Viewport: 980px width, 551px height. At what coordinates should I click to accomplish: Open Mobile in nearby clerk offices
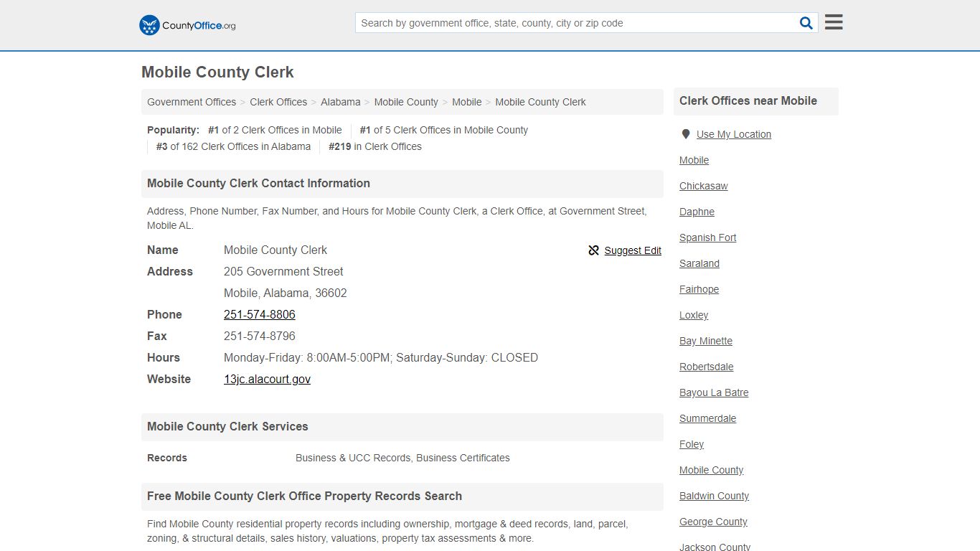[x=694, y=160]
